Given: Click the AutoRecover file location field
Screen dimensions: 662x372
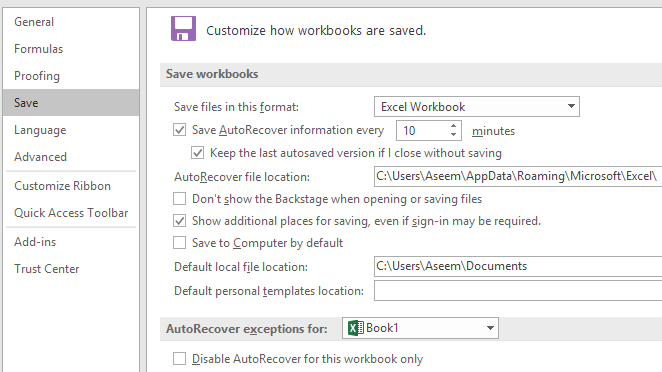Looking at the screenshot, I should [518, 176].
